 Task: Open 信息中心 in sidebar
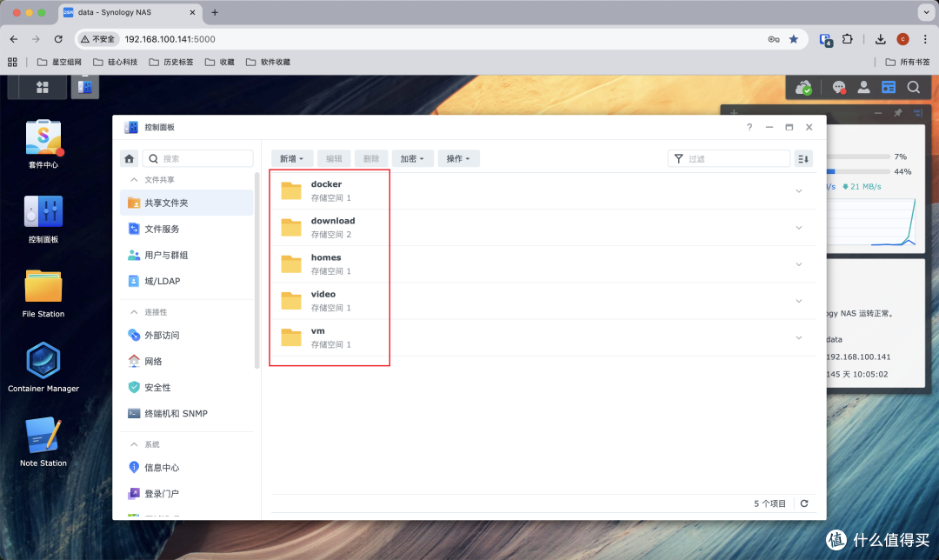[187, 468]
